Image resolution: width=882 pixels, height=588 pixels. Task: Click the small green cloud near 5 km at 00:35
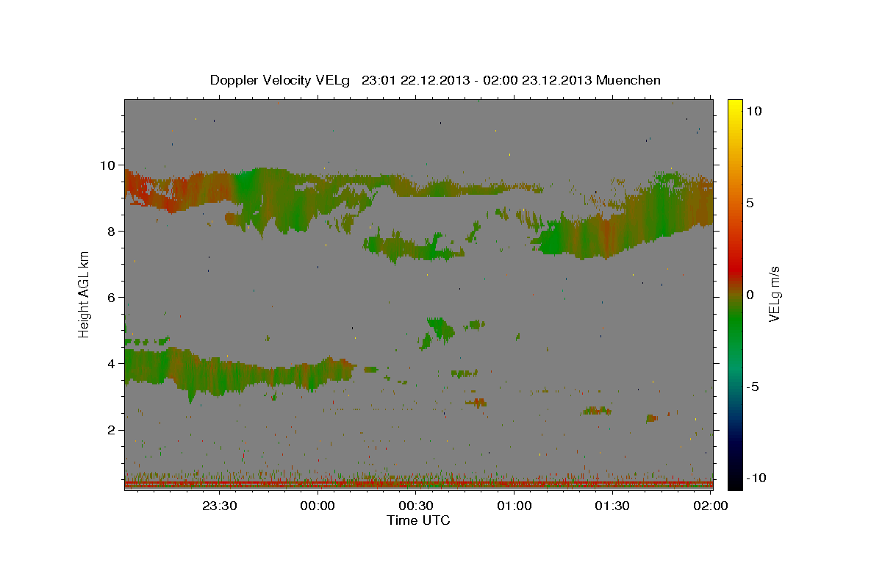tap(441, 329)
